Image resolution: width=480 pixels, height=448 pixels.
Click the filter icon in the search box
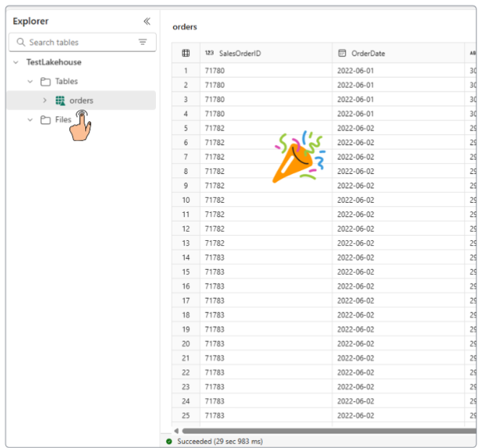[143, 43]
